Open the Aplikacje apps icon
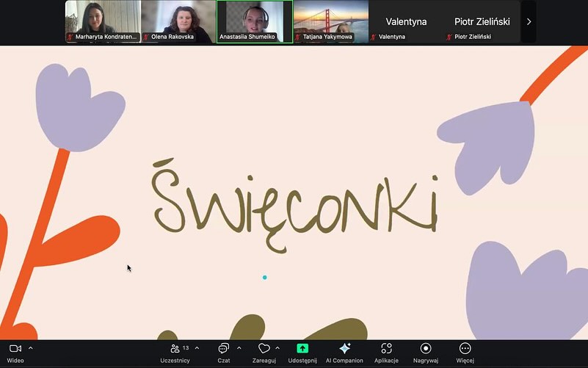 (x=386, y=348)
